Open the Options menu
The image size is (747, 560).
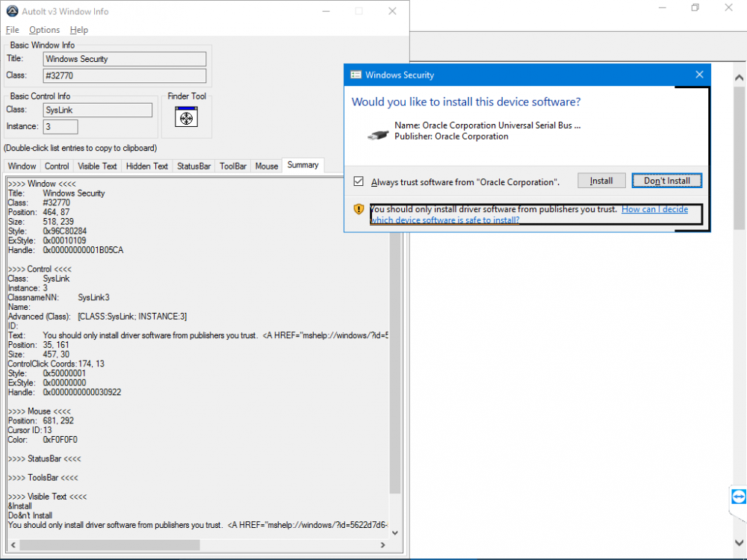click(x=44, y=30)
